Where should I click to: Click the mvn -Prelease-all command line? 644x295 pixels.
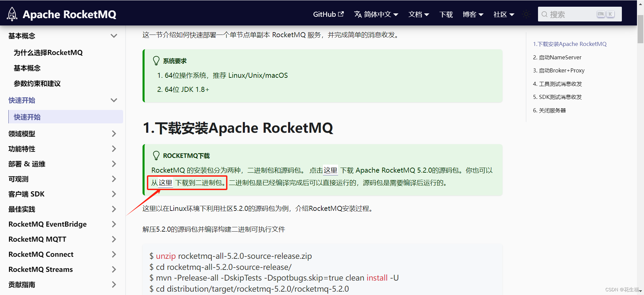(x=274, y=278)
